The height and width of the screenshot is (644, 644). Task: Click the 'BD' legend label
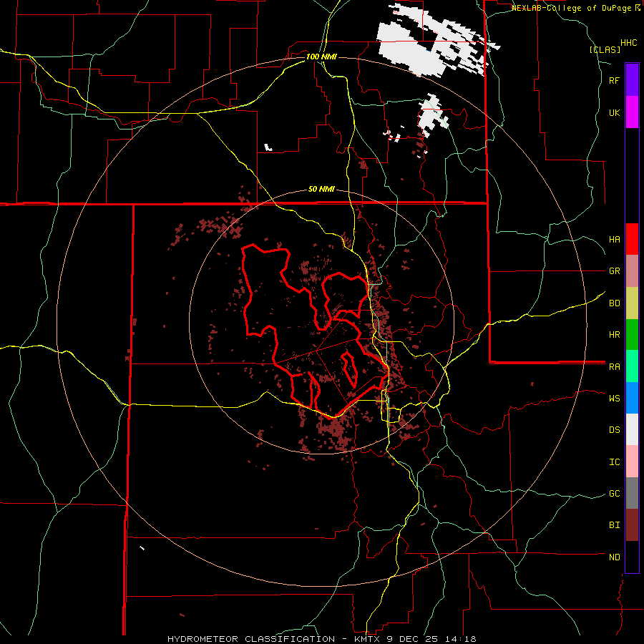point(614,303)
